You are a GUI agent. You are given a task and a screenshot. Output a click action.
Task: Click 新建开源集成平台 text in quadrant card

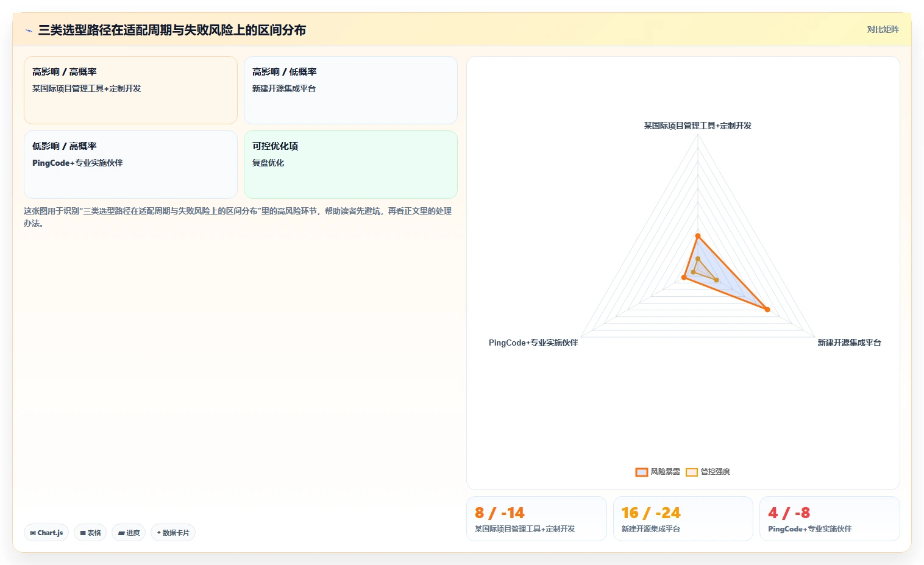[284, 88]
